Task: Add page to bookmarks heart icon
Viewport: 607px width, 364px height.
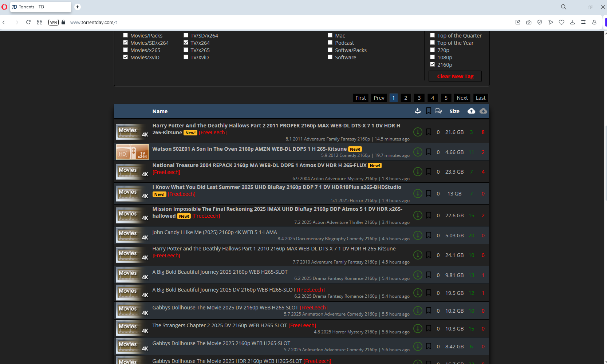Action: pos(561,22)
